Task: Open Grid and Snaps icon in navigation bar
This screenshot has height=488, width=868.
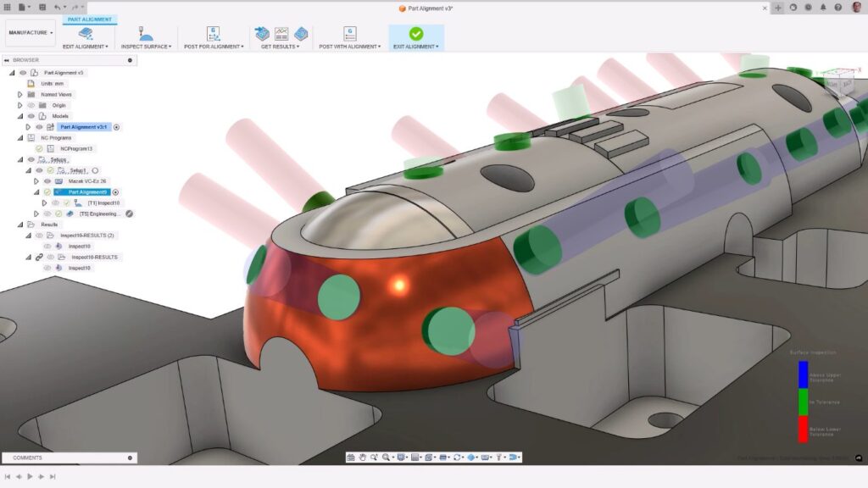Action: [x=415, y=457]
